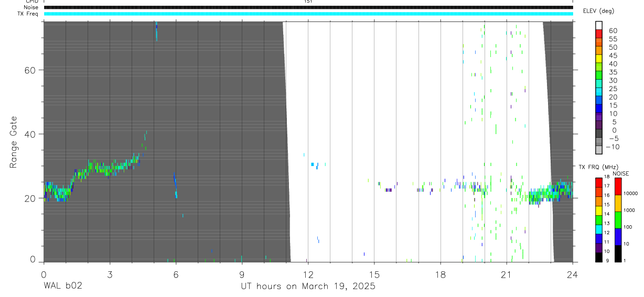This screenshot has width=644, height=297.
Task: Click the black Noise strip above the plot
Action: click(x=308, y=7)
